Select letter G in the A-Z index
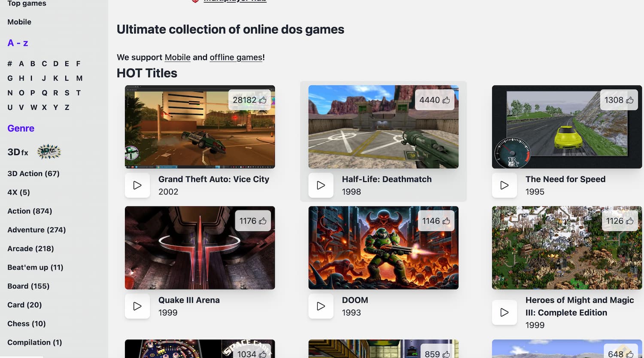Image resolution: width=644 pixels, height=358 pixels. coord(10,78)
